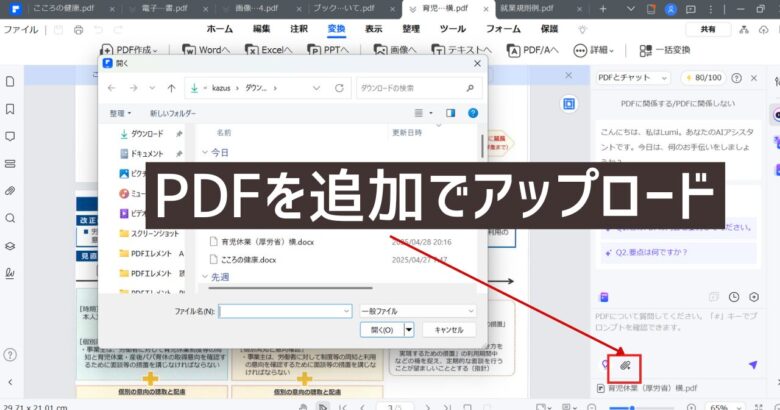Switch to the 就業規則例.pdf tab
This screenshot has height=410, width=780.
[x=527, y=8]
